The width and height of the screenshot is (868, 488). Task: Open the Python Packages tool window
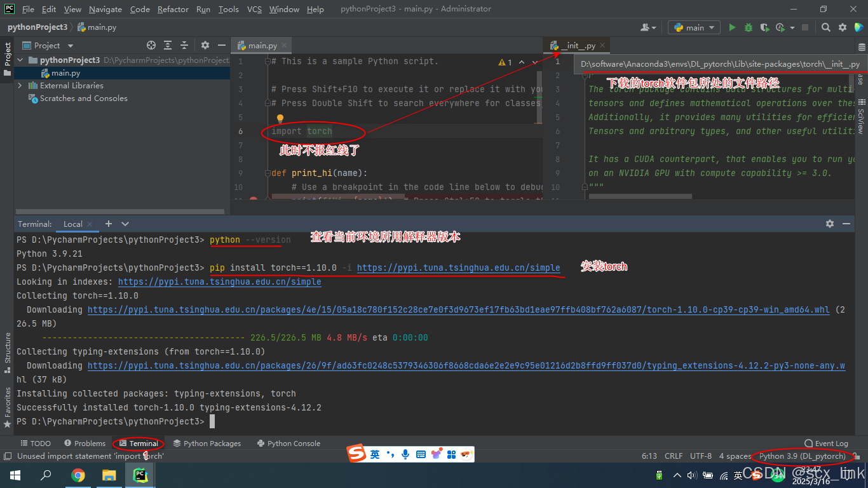(x=207, y=443)
